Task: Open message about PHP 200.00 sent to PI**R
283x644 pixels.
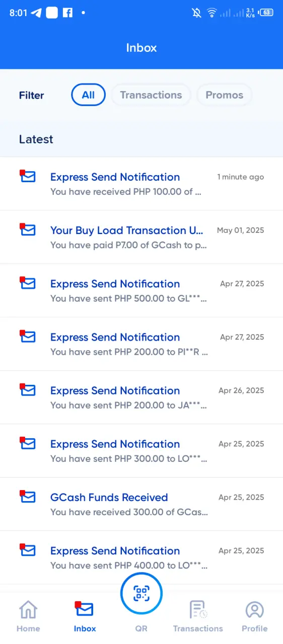Action: (141, 344)
